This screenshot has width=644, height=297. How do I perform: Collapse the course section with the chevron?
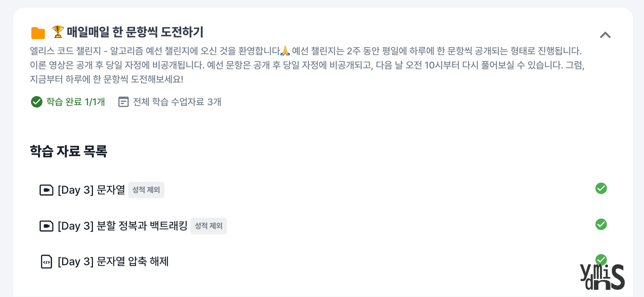pos(605,35)
